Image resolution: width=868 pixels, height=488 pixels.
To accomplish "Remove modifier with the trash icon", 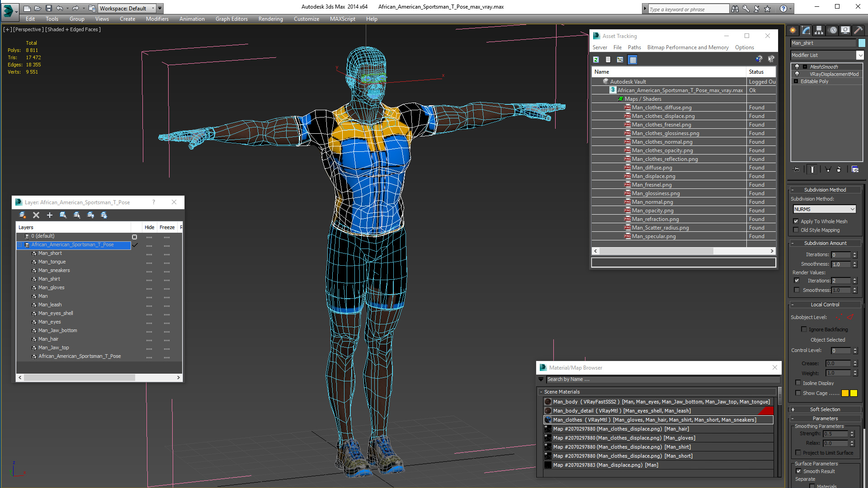I will [x=839, y=169].
